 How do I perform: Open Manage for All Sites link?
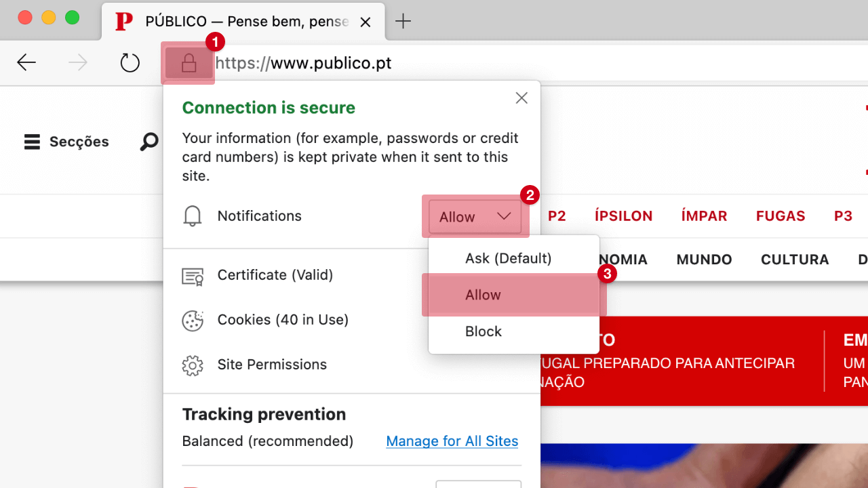coord(452,441)
